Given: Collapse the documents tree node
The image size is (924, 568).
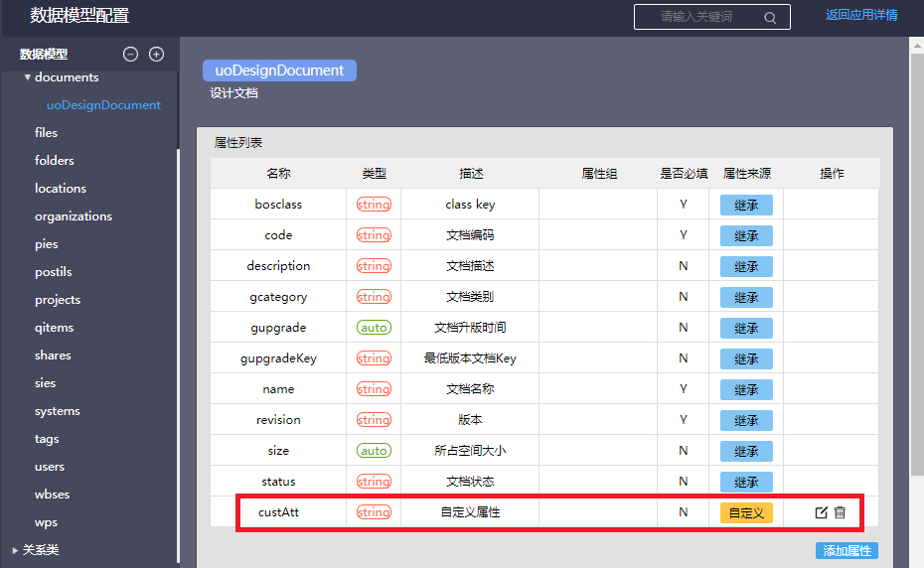Looking at the screenshot, I should (27, 77).
